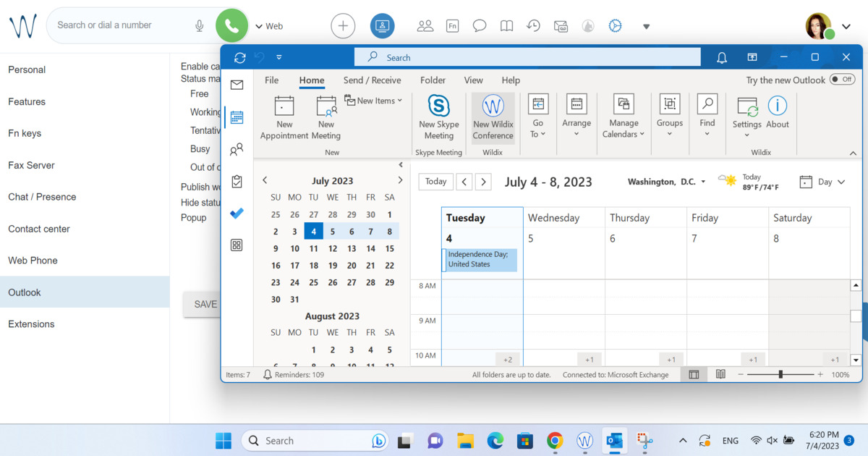Open the Wildix About icon

coord(778,107)
